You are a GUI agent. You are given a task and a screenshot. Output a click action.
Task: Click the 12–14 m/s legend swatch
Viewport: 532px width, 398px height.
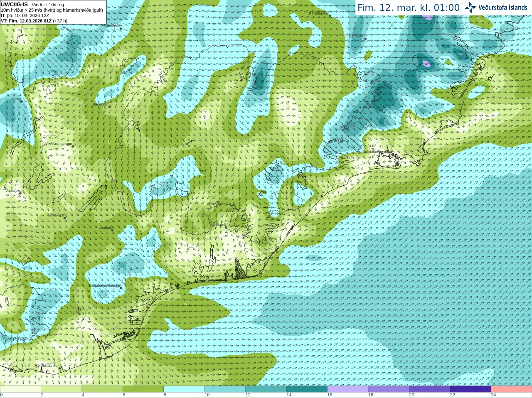pos(266,389)
